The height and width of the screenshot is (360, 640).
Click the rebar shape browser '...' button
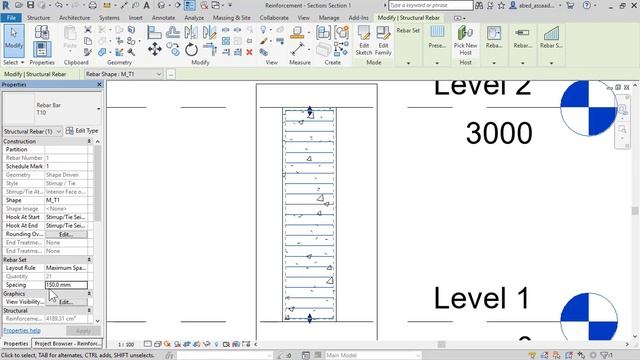[171, 74]
